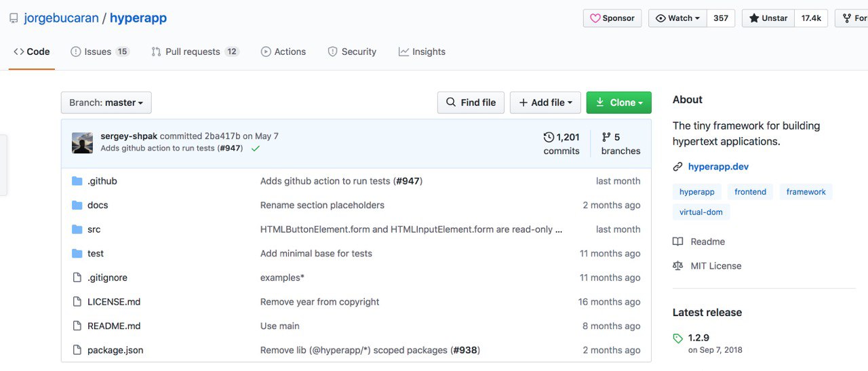Switch to the Issues tab
The width and height of the screenshot is (868, 371).
click(x=100, y=52)
